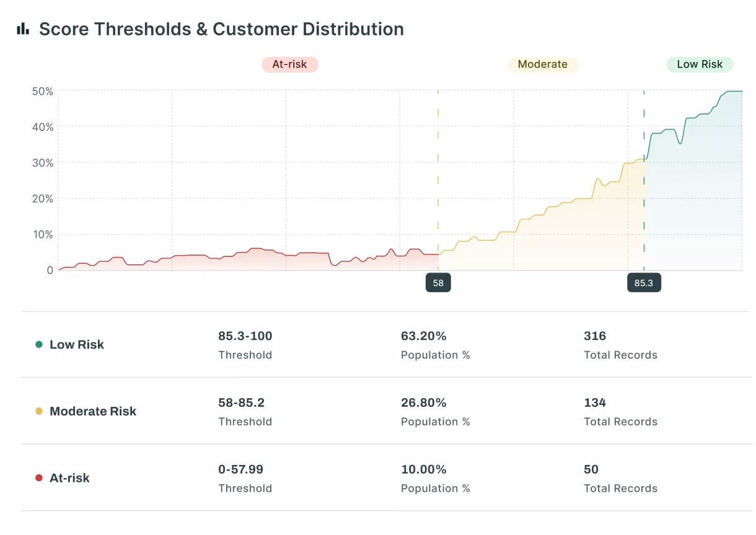
Task: Click the 58-85.2 threshold value
Action: pyautogui.click(x=241, y=402)
